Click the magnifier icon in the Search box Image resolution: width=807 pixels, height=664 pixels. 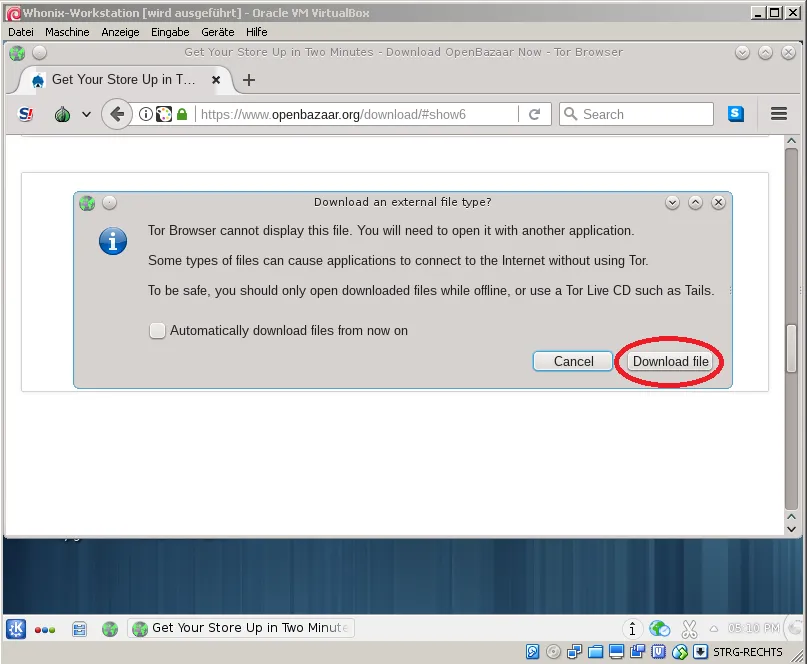pyautogui.click(x=570, y=114)
